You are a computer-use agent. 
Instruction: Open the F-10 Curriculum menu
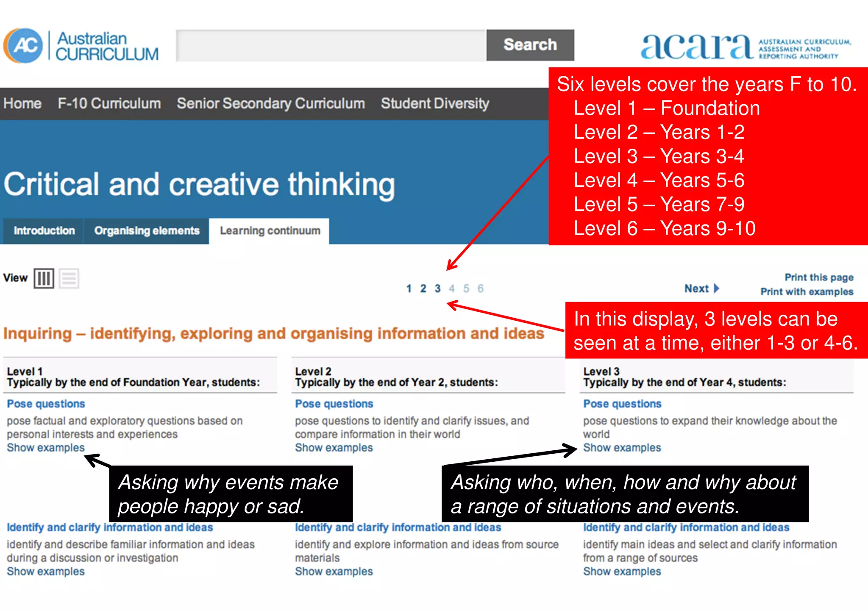109,103
